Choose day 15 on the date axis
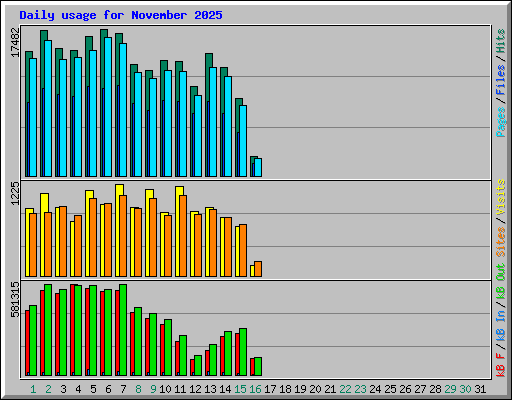Viewport: 512px width, 400px height. pyautogui.click(x=240, y=389)
